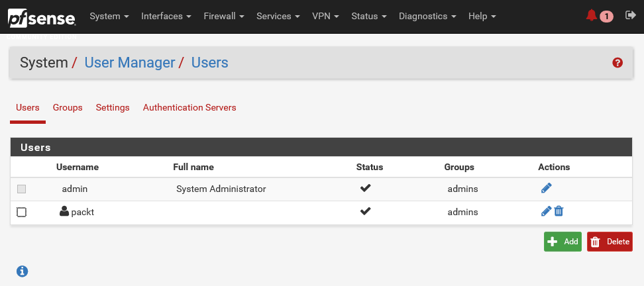Expand the System dropdown menu
This screenshot has height=286, width=644.
(x=109, y=16)
